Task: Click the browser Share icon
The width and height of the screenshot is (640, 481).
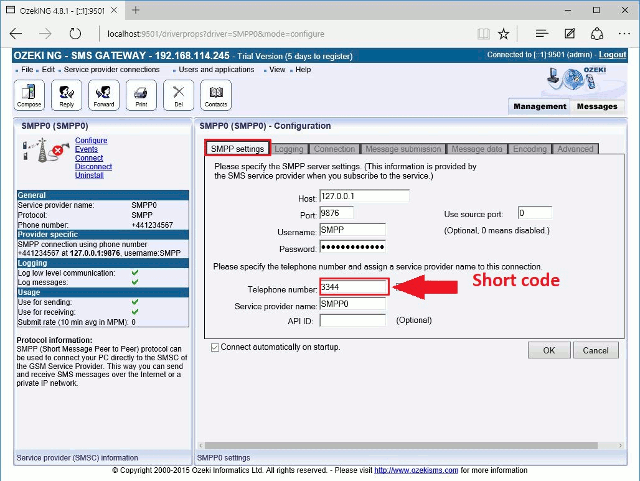Action: click(x=597, y=34)
